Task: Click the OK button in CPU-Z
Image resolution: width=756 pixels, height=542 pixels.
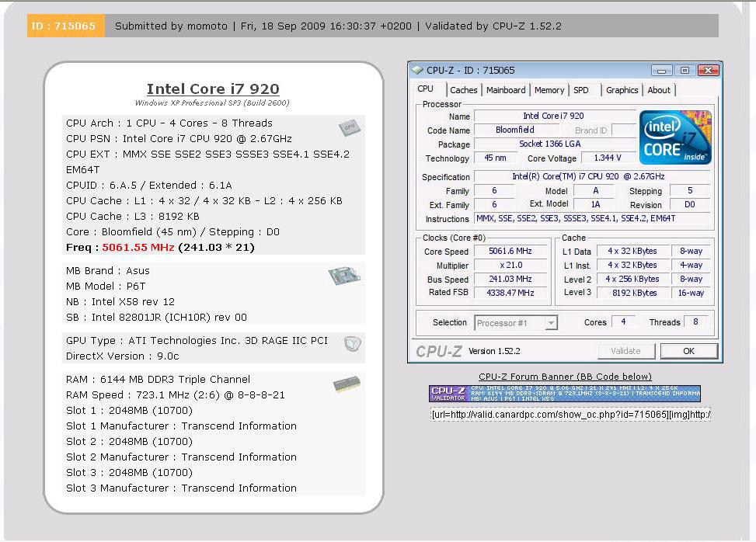Action: point(688,351)
